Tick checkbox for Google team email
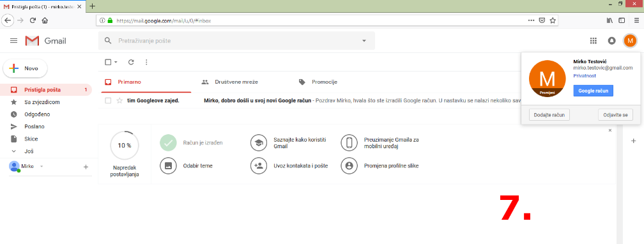The height and width of the screenshot is (244, 644). pos(108,101)
